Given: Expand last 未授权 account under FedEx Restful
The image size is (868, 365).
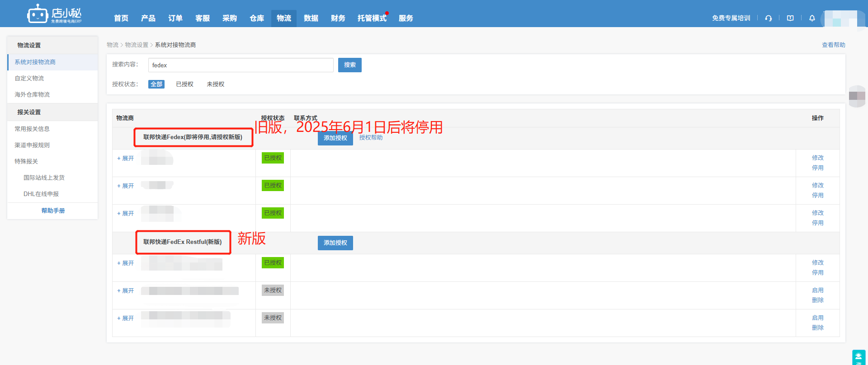Looking at the screenshot, I should (x=126, y=318).
